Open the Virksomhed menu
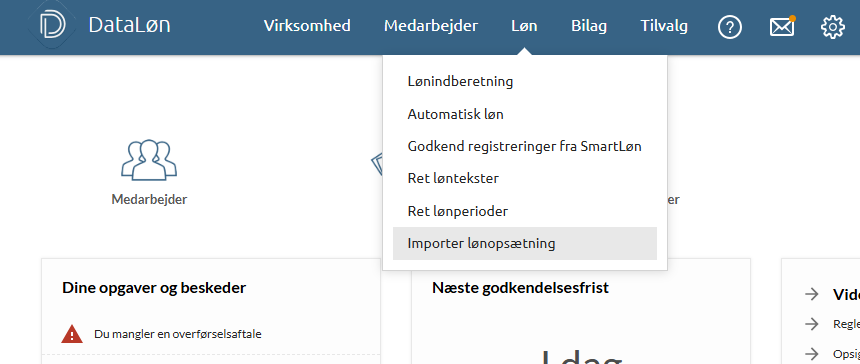Viewport: 860px width, 364px height. click(307, 26)
